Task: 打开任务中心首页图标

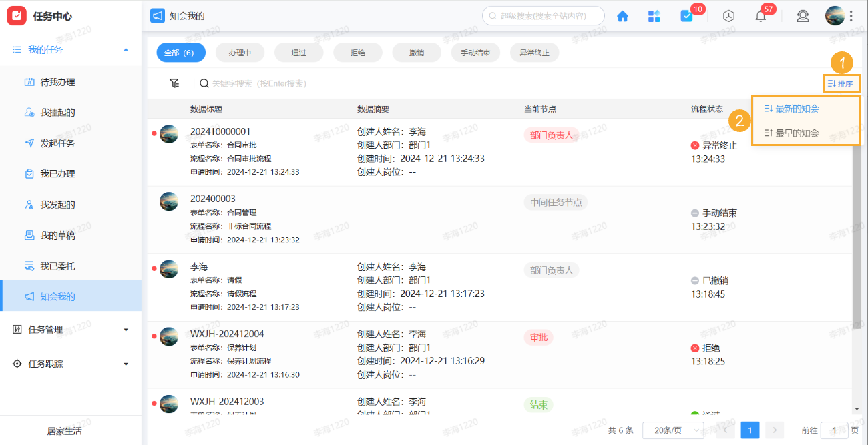Action: point(622,15)
